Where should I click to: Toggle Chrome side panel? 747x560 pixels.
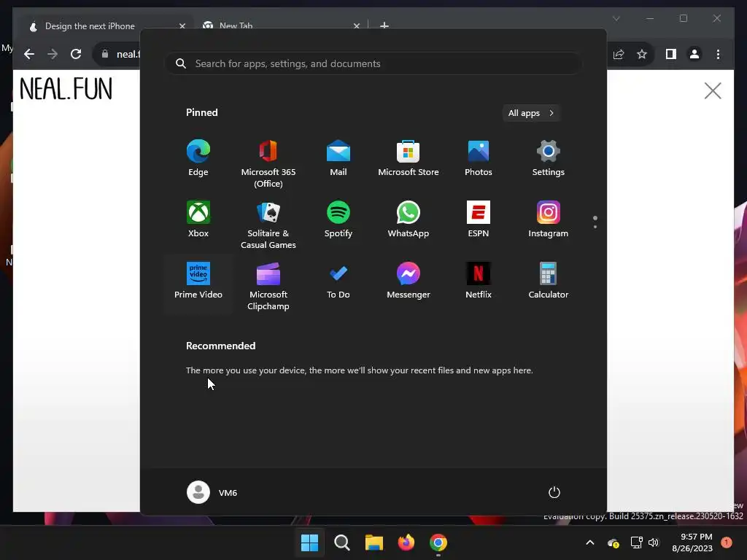[x=671, y=54]
